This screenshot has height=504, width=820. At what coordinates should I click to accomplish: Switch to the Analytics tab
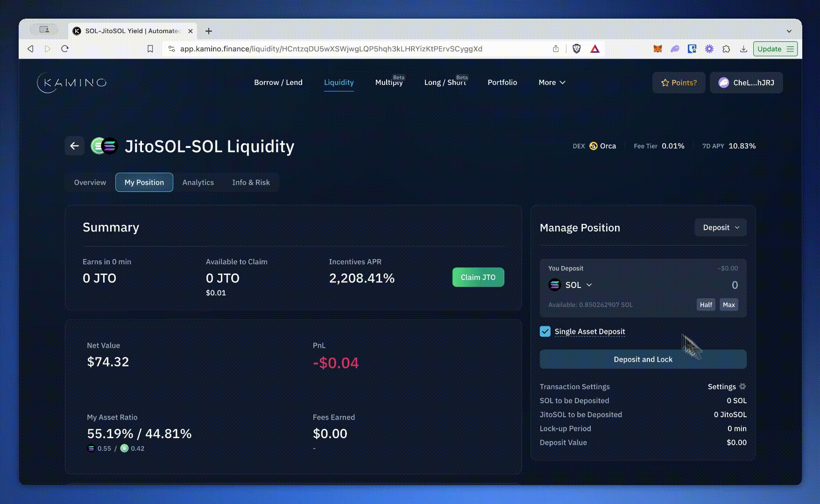(x=198, y=182)
